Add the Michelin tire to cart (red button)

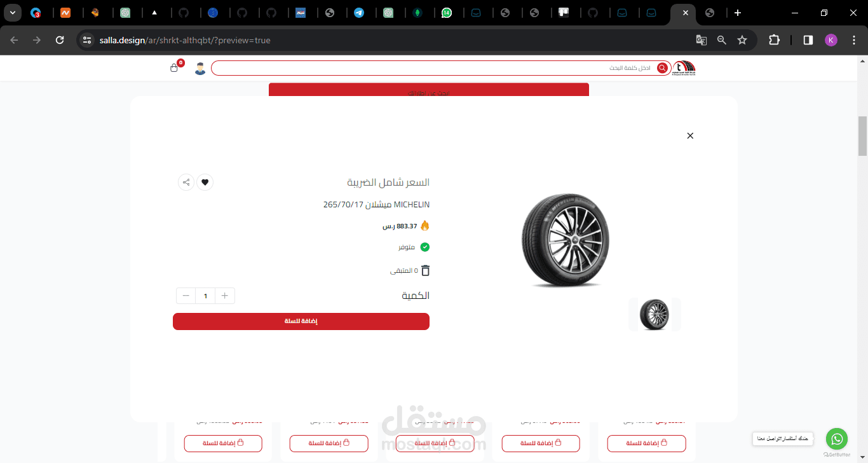pos(301,321)
